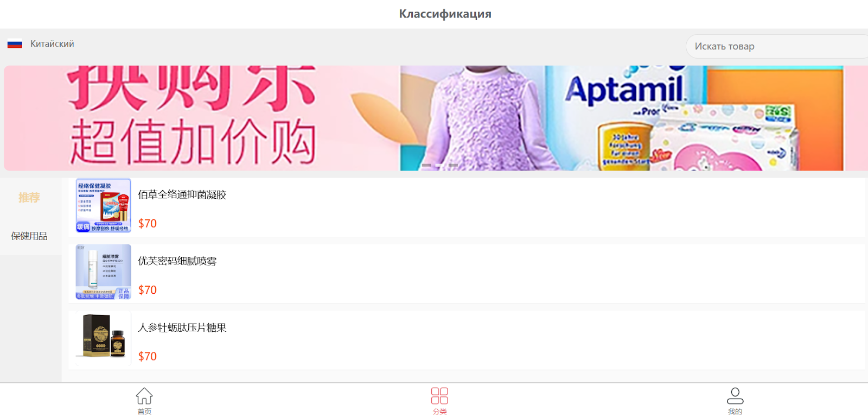Click the $70 price of 佰草全络通抑菌凝胶
The image size is (868, 416).
click(148, 224)
